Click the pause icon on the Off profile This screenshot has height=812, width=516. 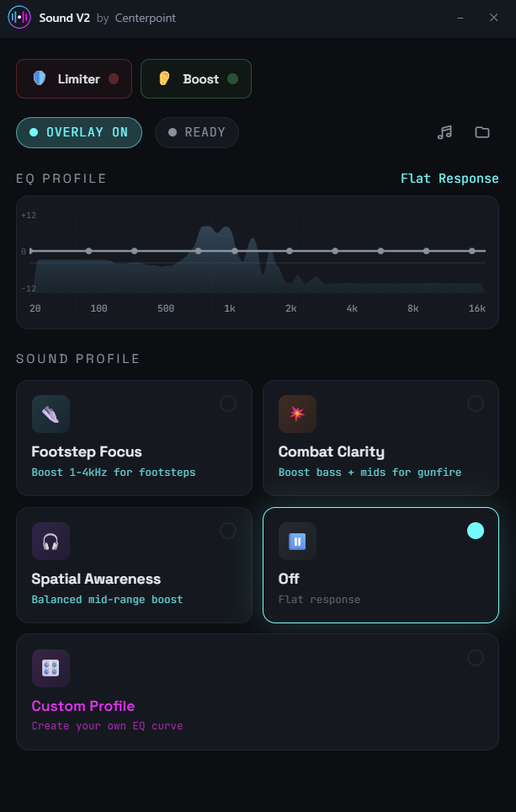[x=297, y=541]
